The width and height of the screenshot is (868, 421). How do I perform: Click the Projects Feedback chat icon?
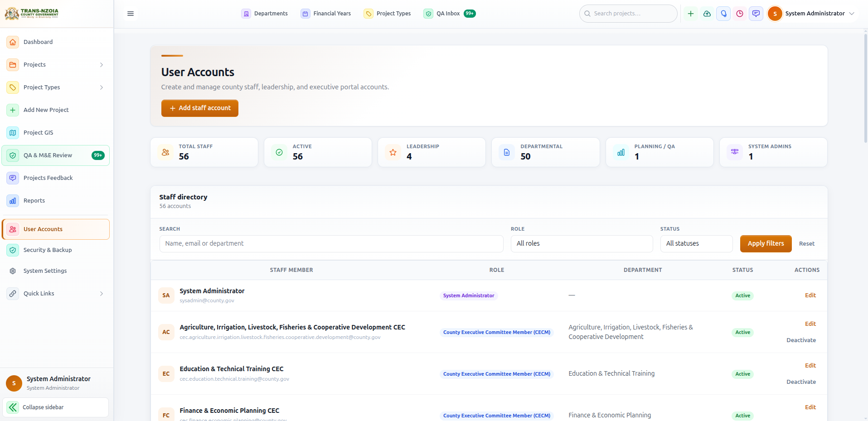click(13, 178)
